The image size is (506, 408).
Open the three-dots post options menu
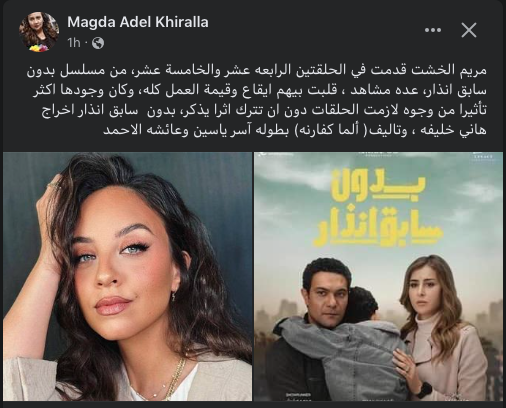(x=433, y=30)
